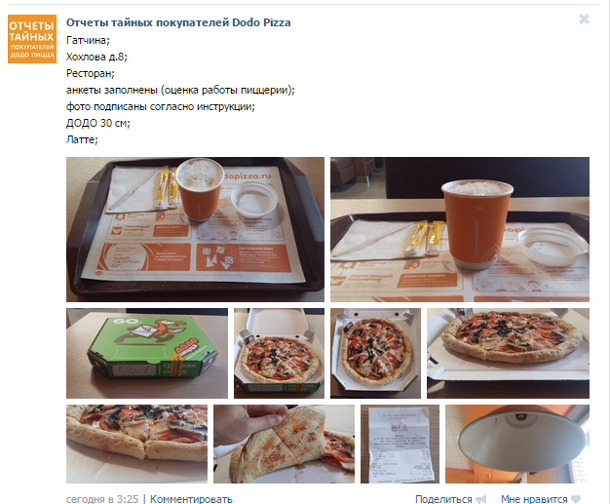
Task: Click the Поделиться button
Action: pos(443,499)
